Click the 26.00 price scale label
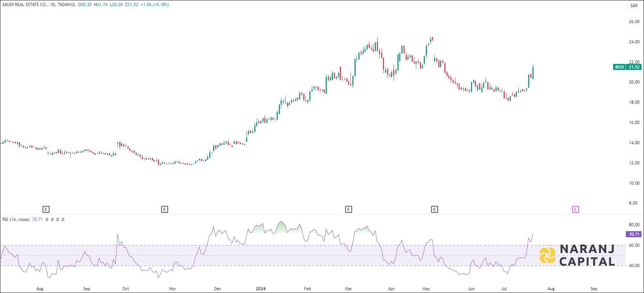 634,22
